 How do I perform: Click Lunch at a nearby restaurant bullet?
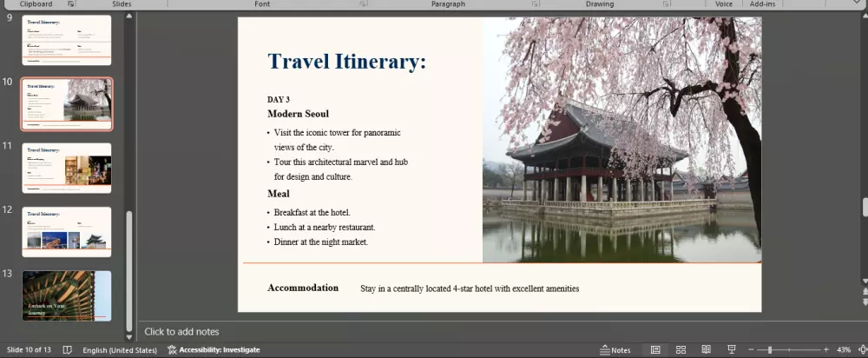[x=325, y=227]
